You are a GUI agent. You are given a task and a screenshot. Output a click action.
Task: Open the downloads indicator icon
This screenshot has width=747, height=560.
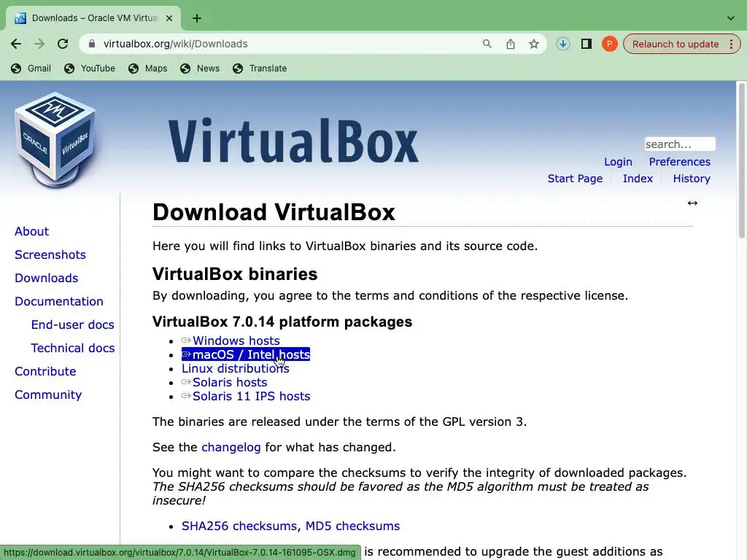point(562,44)
